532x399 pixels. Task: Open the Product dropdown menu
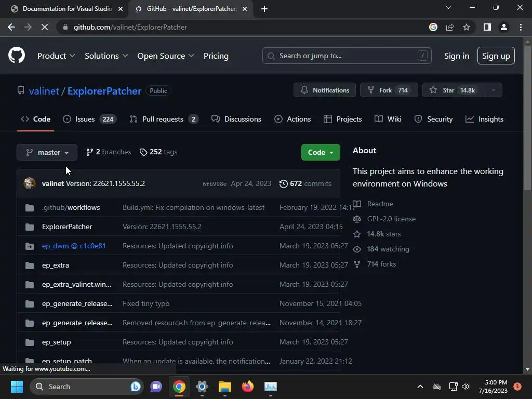pyautogui.click(x=56, y=56)
